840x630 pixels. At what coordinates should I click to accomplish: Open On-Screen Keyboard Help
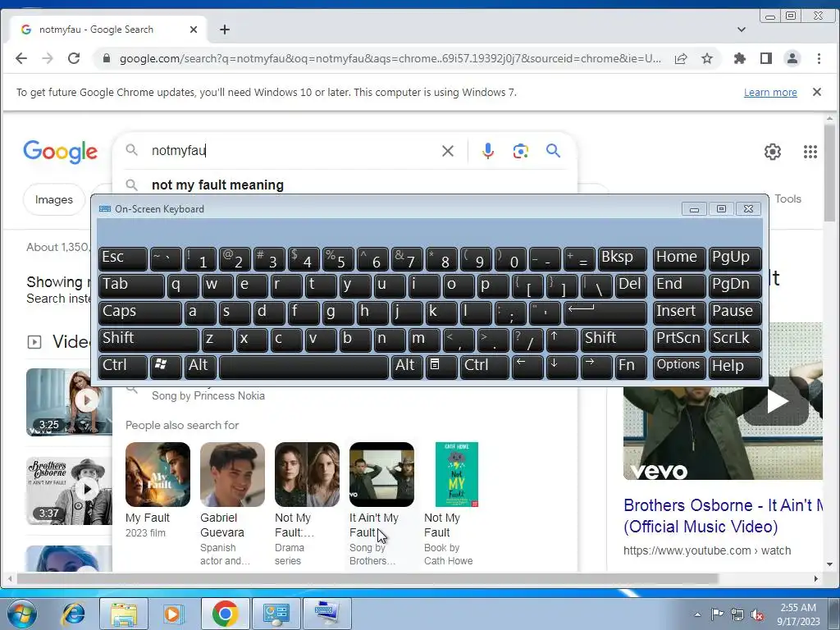coord(735,367)
